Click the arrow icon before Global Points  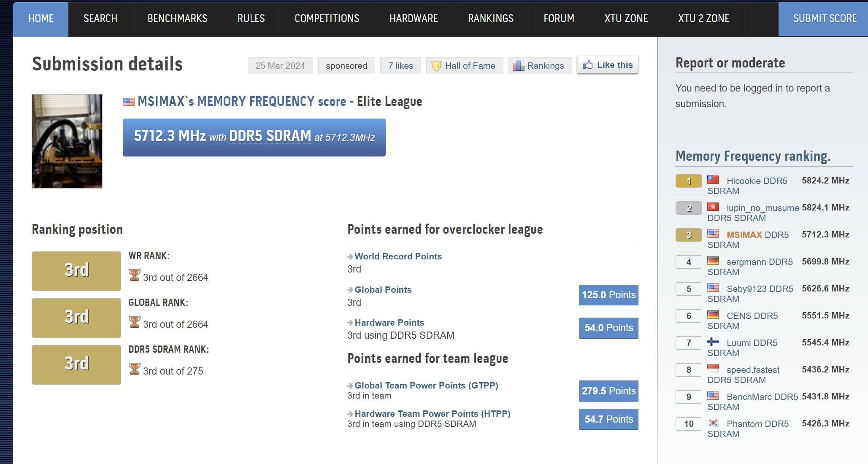pos(350,290)
